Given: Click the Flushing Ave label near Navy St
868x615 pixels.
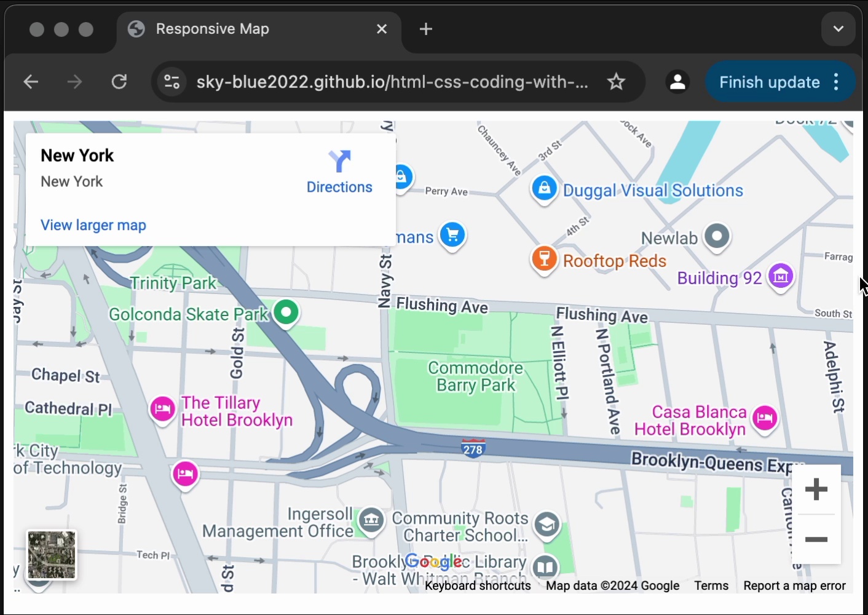Looking at the screenshot, I should tap(442, 305).
